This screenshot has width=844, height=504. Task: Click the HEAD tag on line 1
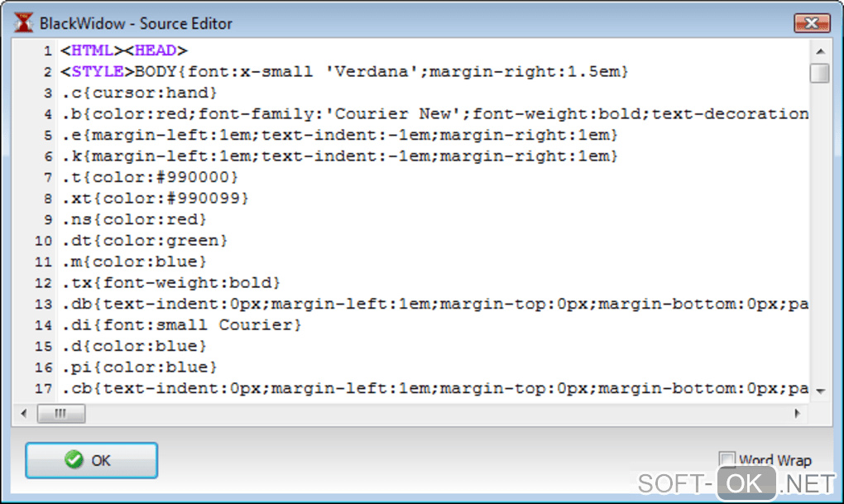(x=156, y=51)
